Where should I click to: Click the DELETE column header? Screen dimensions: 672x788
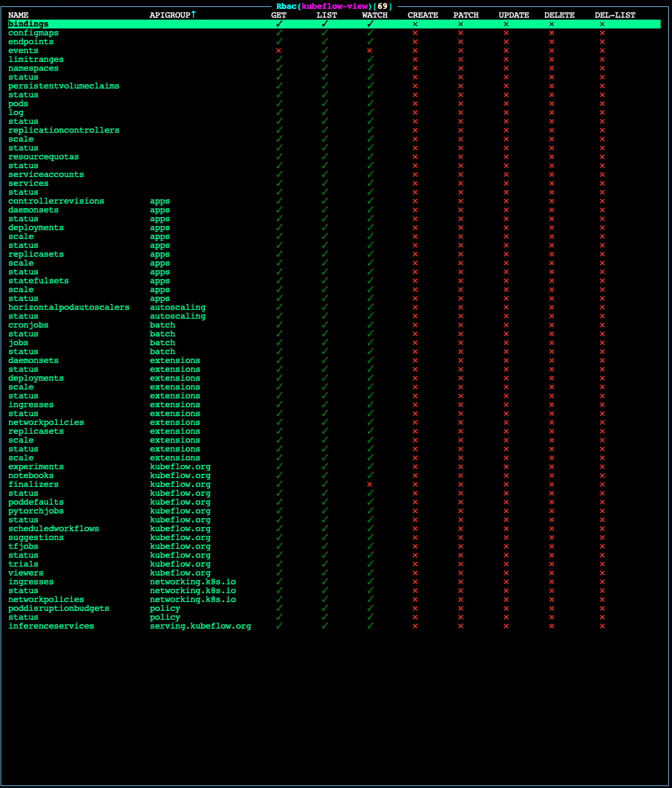(559, 15)
